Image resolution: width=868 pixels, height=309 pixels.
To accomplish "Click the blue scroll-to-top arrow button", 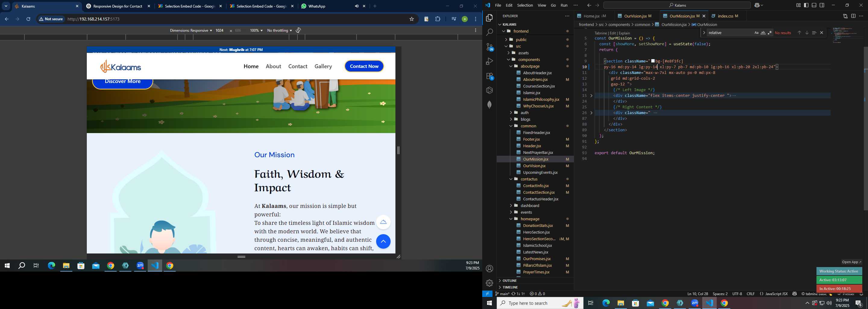I will coord(383,241).
